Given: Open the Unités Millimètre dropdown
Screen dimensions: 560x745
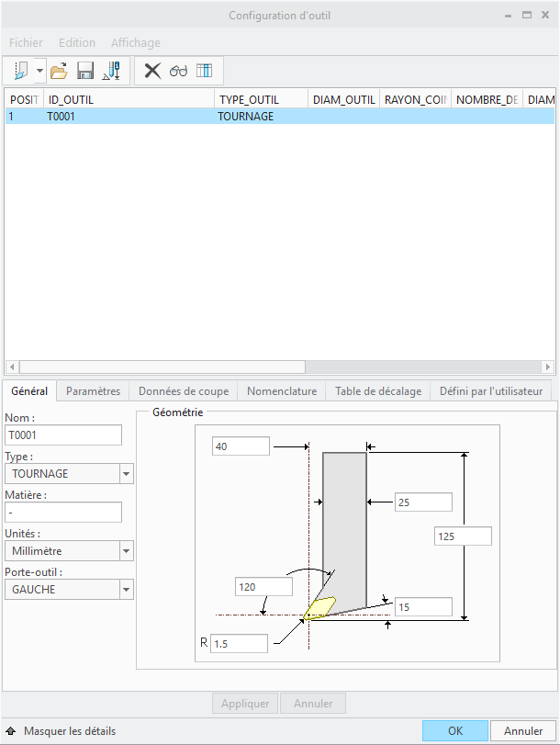Looking at the screenshot, I should pos(127,551).
